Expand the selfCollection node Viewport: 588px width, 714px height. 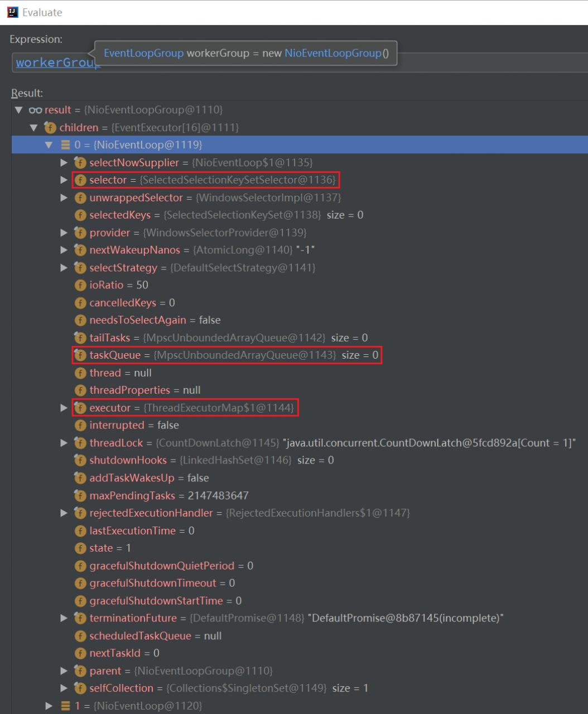click(64, 688)
